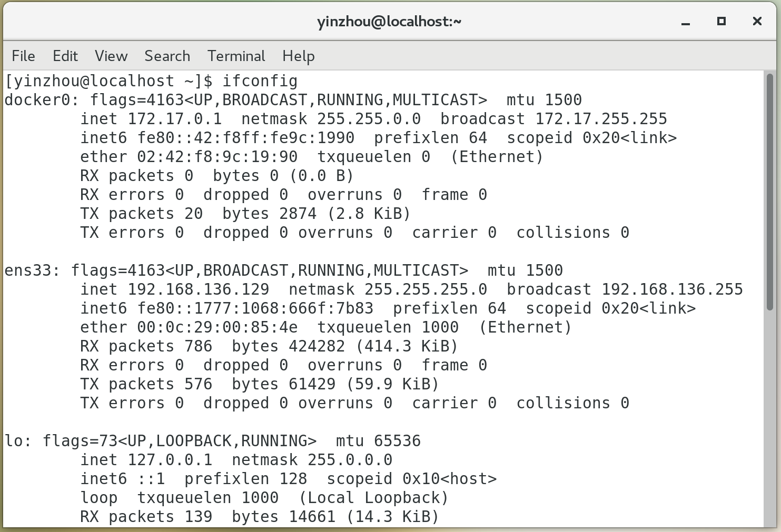
Task: Close the terminal window
Action: pos(757,22)
